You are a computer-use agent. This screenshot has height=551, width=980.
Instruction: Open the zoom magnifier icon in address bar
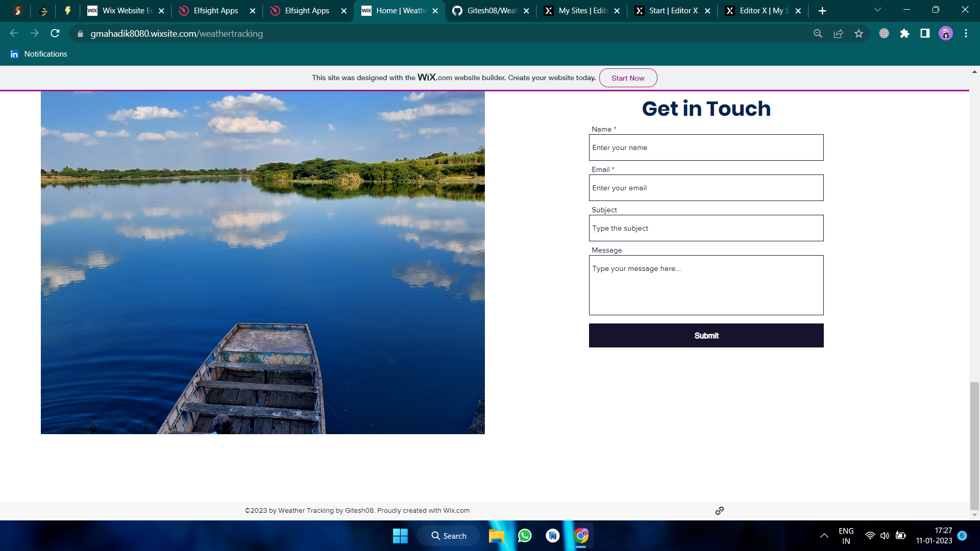[818, 34]
